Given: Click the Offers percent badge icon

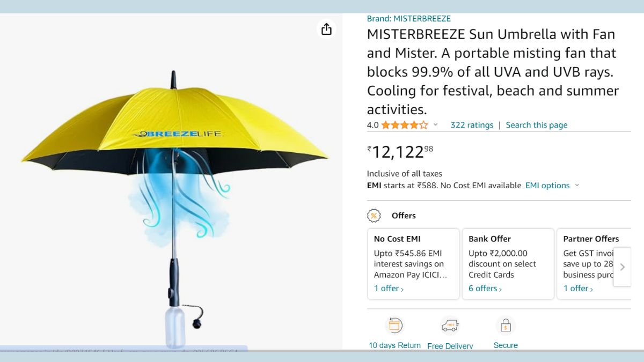Looking at the screenshot, I should point(374,216).
